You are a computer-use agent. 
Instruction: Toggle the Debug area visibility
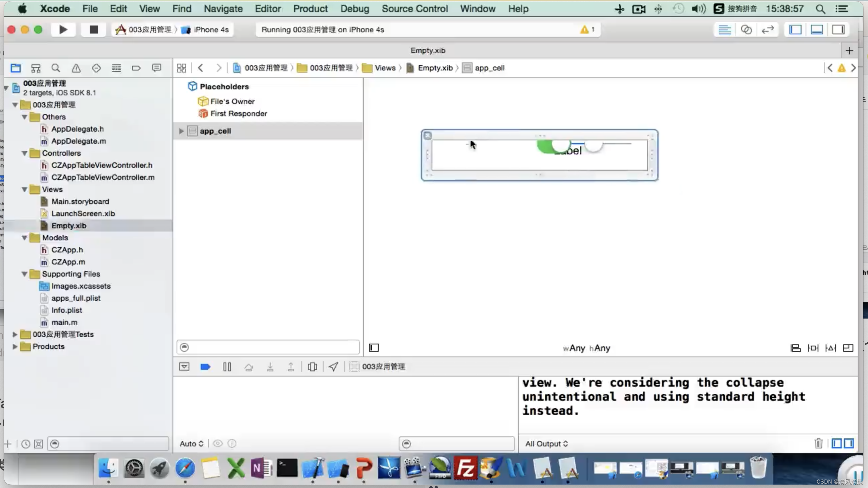(817, 30)
